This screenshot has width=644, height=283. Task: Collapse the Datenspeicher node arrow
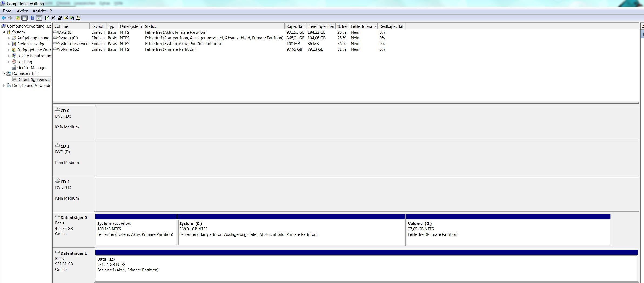(4, 74)
